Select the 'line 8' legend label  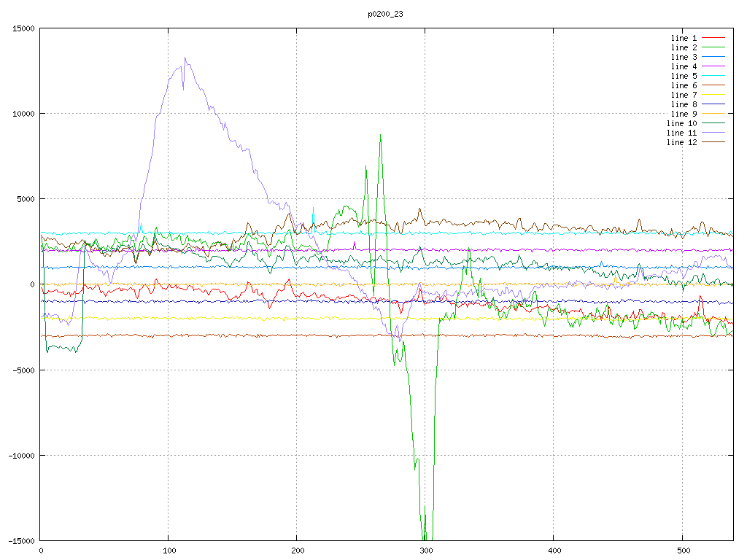[x=684, y=104]
